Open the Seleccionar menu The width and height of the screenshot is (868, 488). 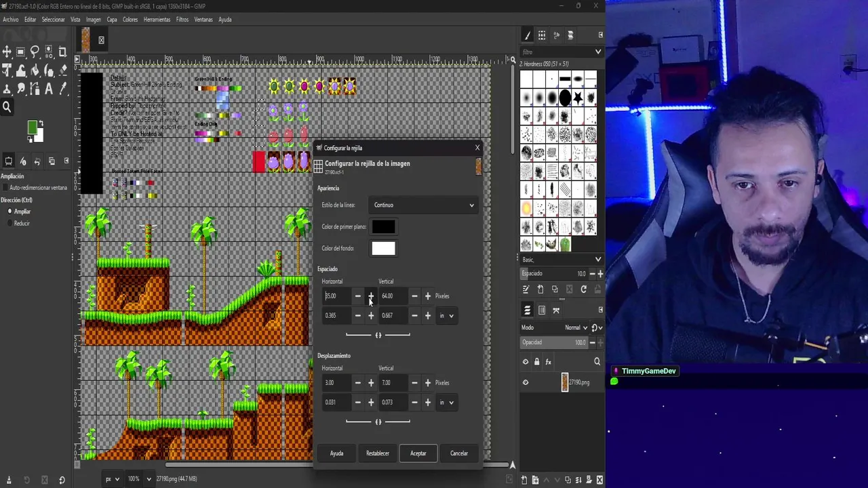click(54, 20)
